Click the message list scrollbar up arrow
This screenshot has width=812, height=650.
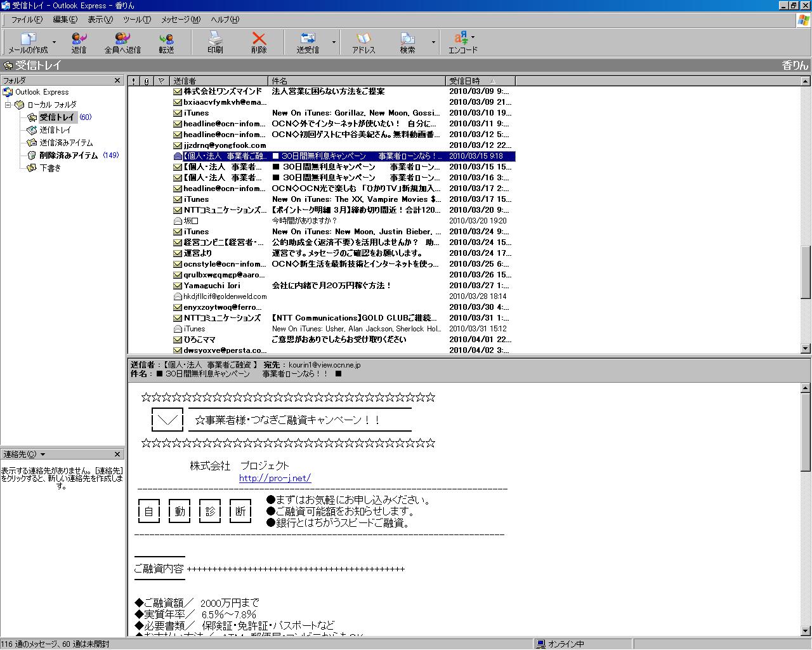806,81
